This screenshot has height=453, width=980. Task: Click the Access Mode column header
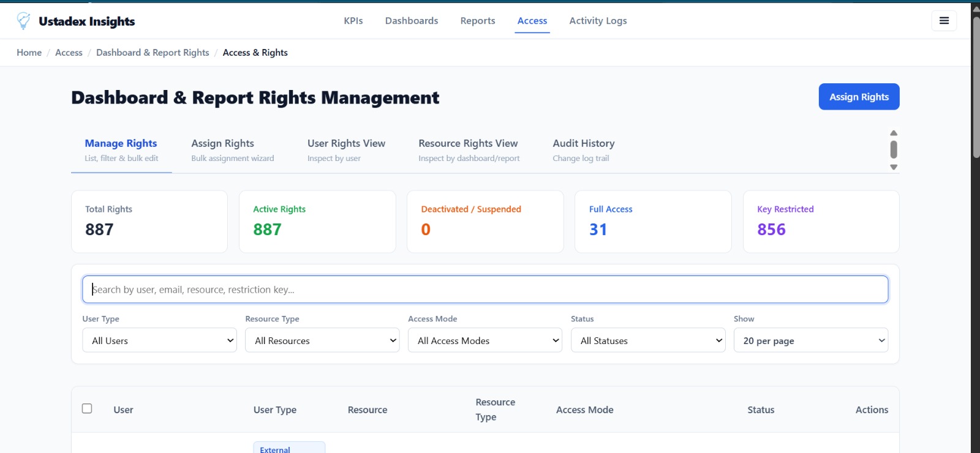pyautogui.click(x=584, y=410)
